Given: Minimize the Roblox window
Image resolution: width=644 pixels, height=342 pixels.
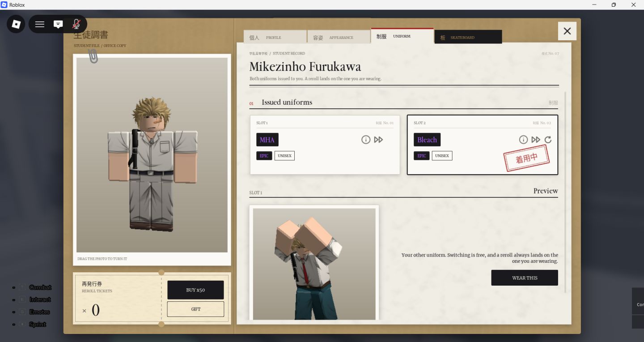Looking at the screenshot, I should click(594, 5).
